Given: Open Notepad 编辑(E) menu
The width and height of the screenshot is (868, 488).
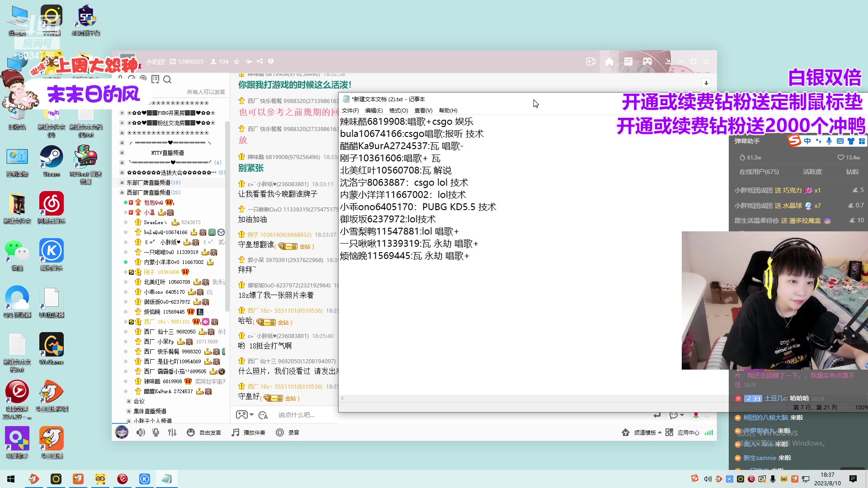Looking at the screenshot, I should pyautogui.click(x=374, y=111).
